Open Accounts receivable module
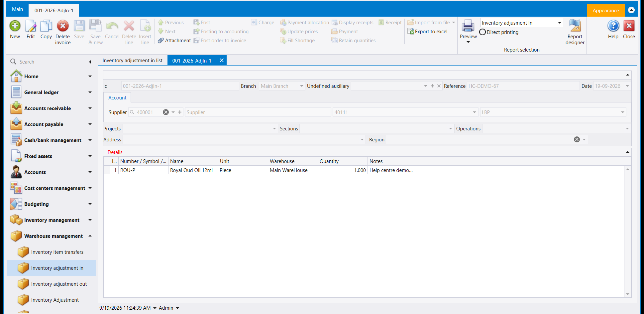This screenshot has height=314, width=644. (51, 108)
